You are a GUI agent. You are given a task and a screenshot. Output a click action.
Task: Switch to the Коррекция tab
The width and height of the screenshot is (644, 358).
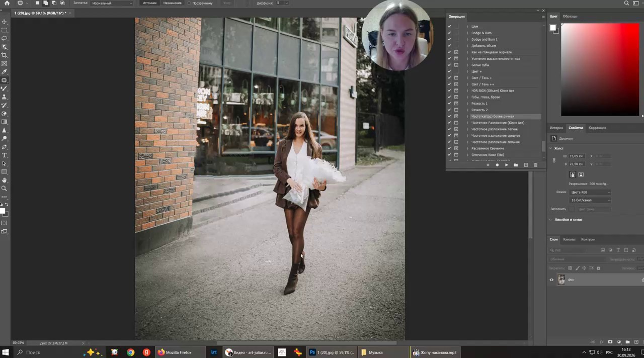(x=597, y=128)
